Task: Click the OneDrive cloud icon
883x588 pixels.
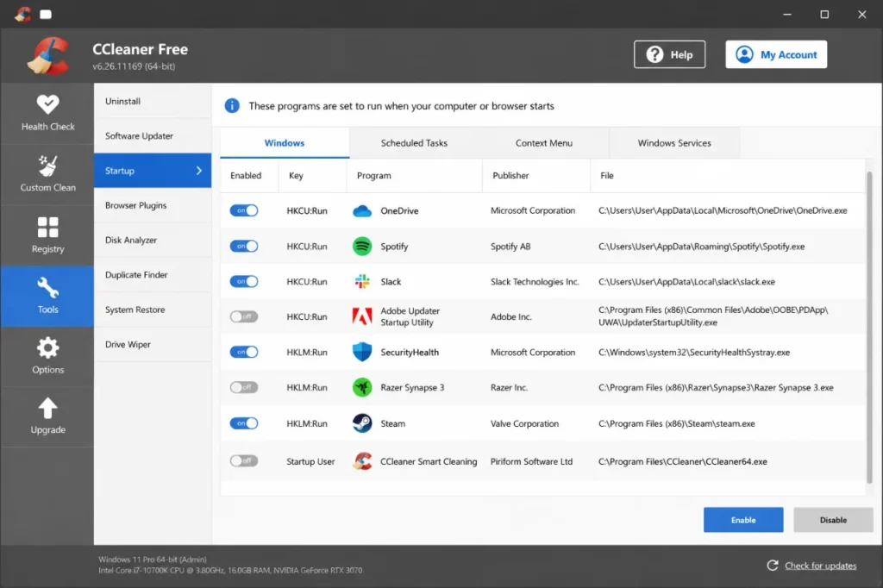Action: 362,210
